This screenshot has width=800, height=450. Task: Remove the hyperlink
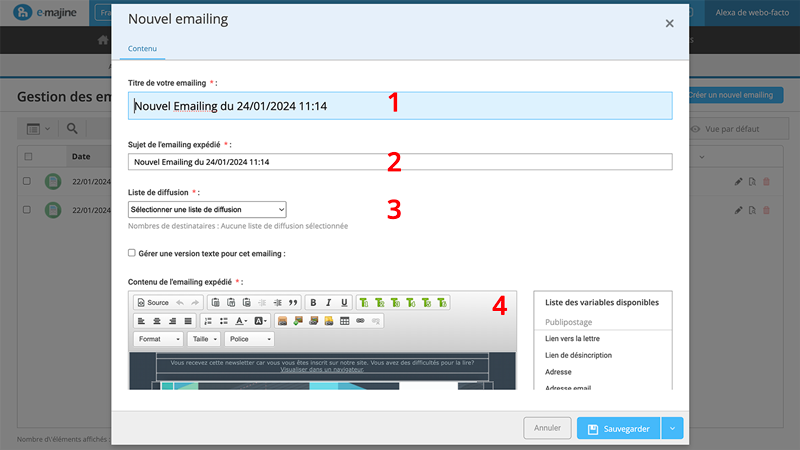point(376,321)
